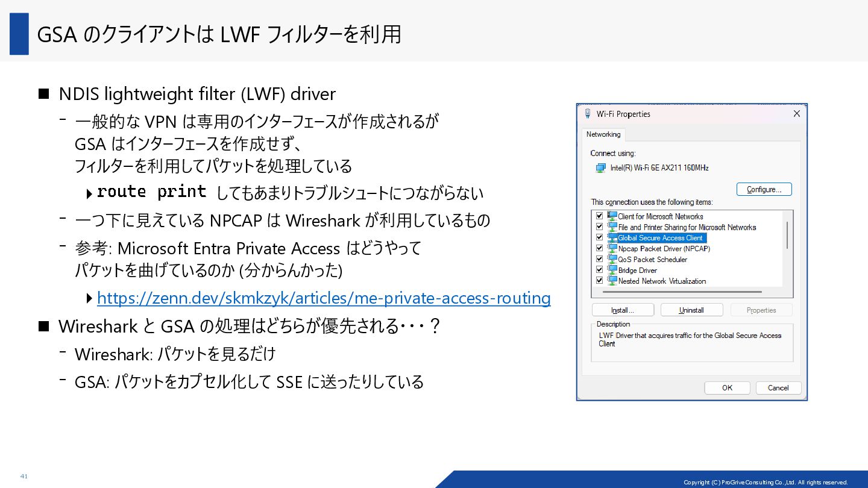Click Cancel in Wi-Fi Properties
This screenshot has width=868, height=488.
pyautogui.click(x=778, y=387)
